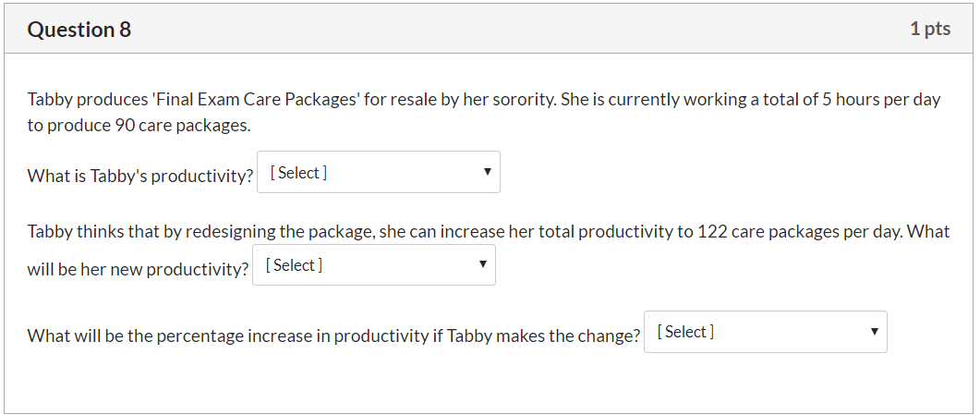Click "[ Select ]" placeholder in percentage increase box
This screenshot has width=980, height=415.
(x=685, y=332)
